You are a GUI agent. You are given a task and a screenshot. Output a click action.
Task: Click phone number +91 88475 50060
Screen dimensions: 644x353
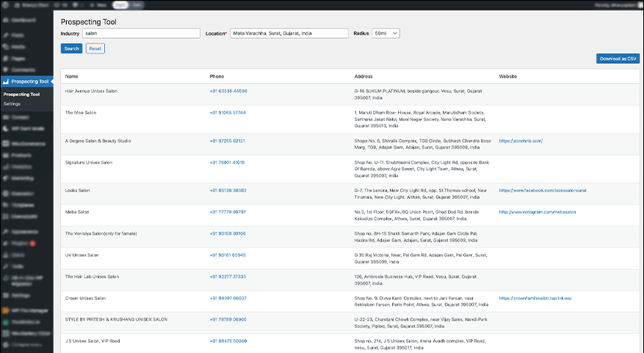228,341
